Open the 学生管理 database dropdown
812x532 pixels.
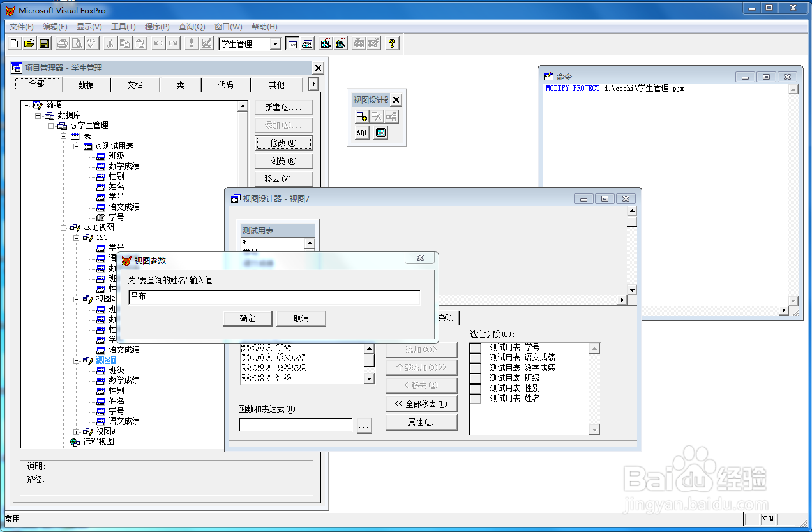pos(275,44)
